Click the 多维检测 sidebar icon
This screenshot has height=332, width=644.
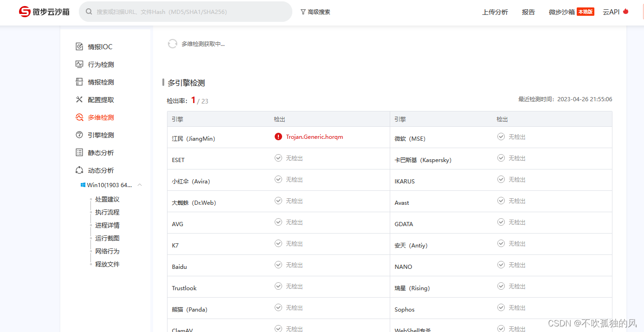(x=79, y=117)
